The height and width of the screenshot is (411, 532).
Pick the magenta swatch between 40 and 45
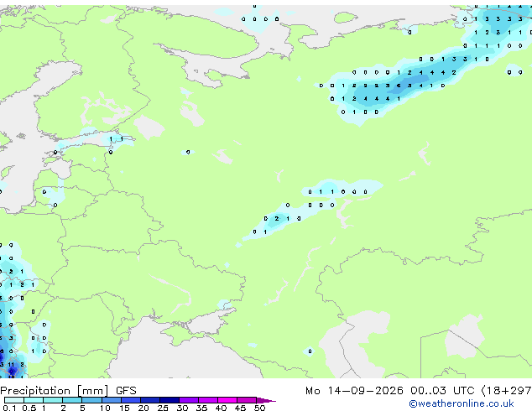(227, 400)
